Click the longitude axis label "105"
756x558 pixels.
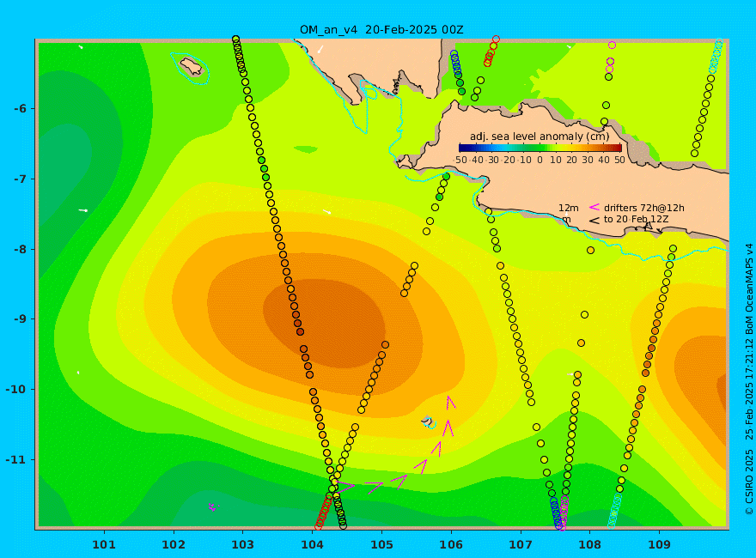tap(381, 545)
